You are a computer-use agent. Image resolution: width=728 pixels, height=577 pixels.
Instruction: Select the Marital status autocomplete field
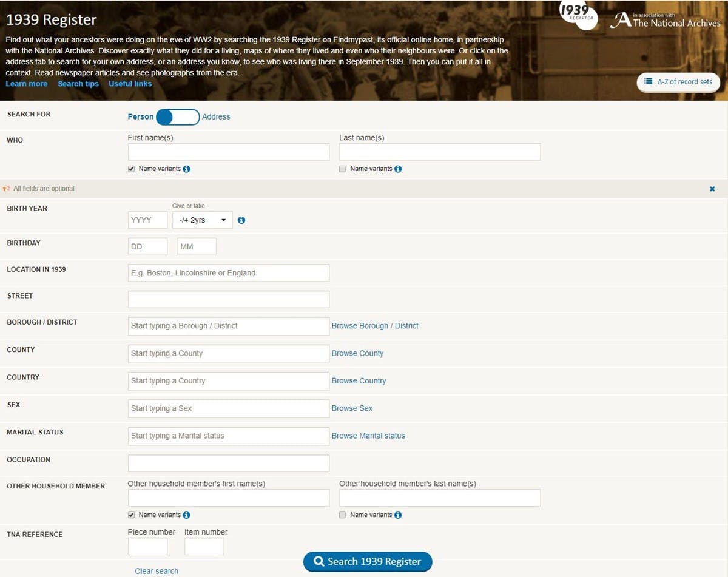click(x=229, y=436)
